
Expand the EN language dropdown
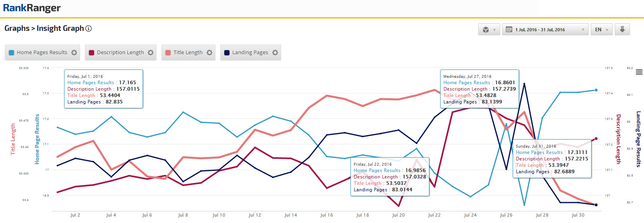[x=601, y=30]
